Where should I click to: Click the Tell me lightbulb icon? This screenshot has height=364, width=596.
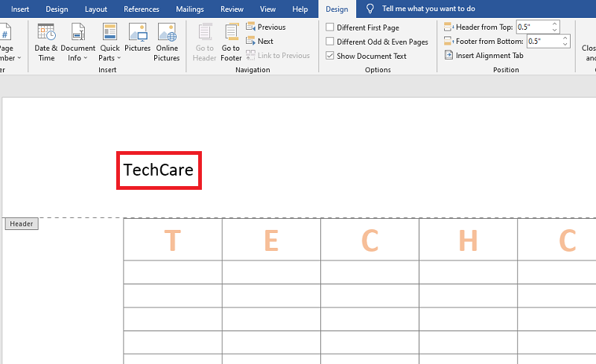pyautogui.click(x=370, y=9)
